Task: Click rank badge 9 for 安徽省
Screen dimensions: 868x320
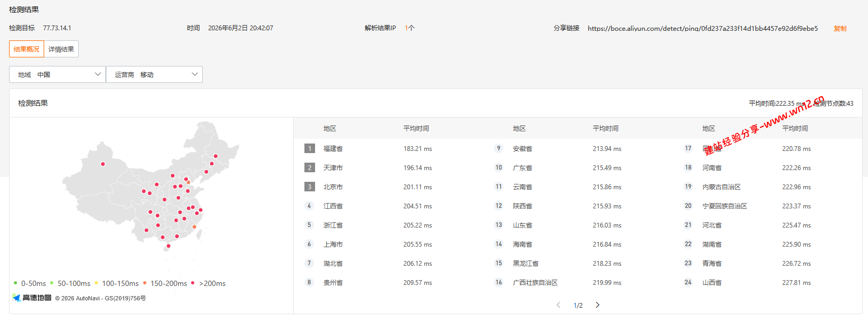Action: pos(499,148)
